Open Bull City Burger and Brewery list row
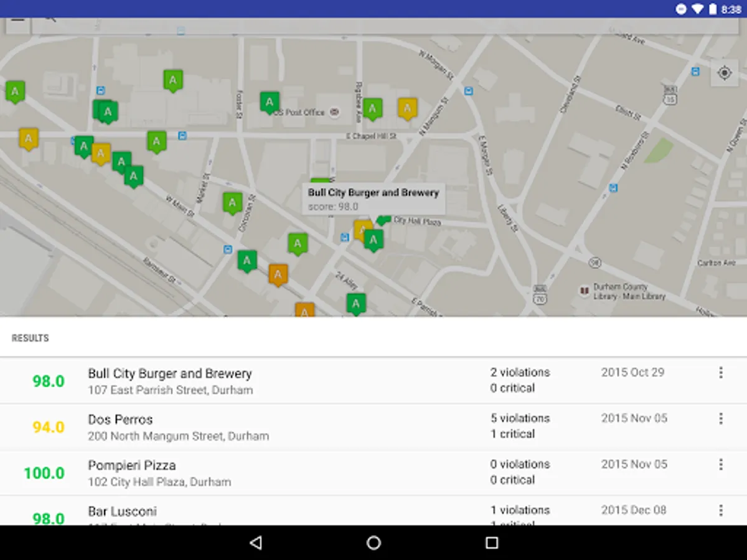This screenshot has height=560, width=747. coord(374,381)
